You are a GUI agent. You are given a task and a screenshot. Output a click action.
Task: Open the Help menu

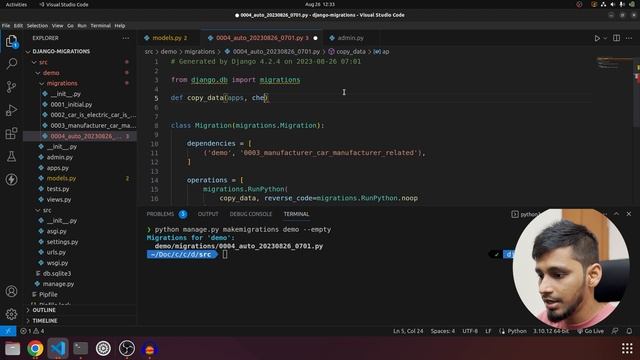point(120,25)
